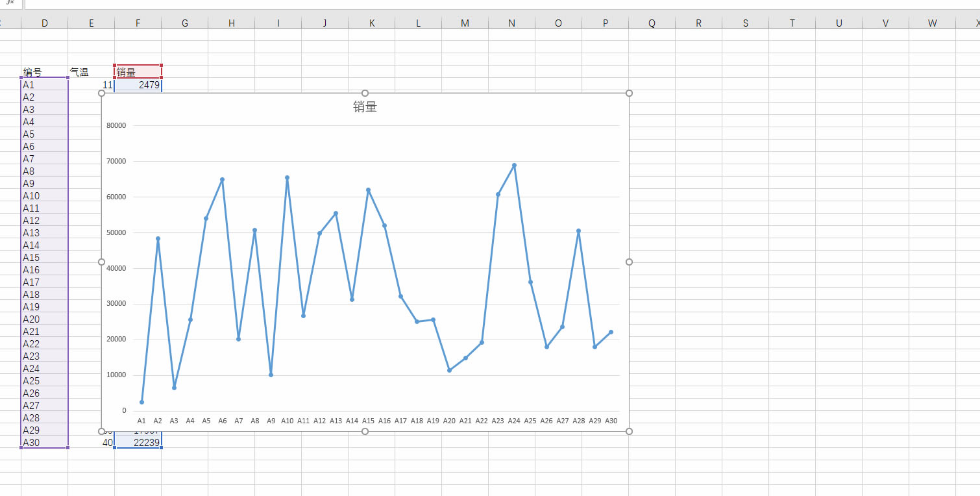The image size is (980, 496).
Task: Select cell A15 label in column D
Action: (x=45, y=257)
